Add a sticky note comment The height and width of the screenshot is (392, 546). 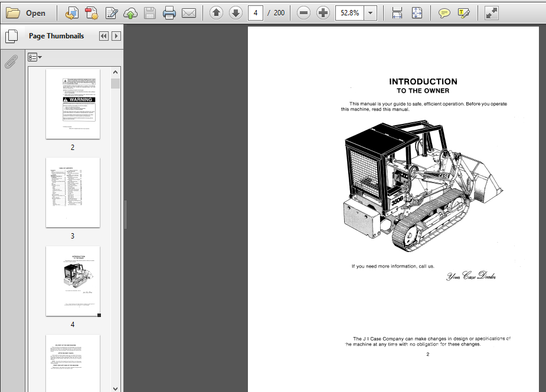[444, 13]
